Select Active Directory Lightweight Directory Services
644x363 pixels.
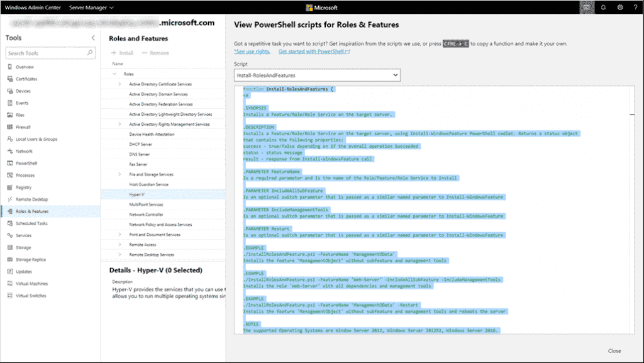(163, 114)
